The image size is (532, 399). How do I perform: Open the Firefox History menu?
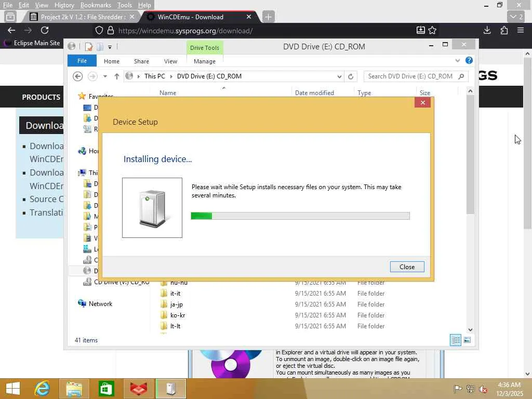(x=64, y=5)
